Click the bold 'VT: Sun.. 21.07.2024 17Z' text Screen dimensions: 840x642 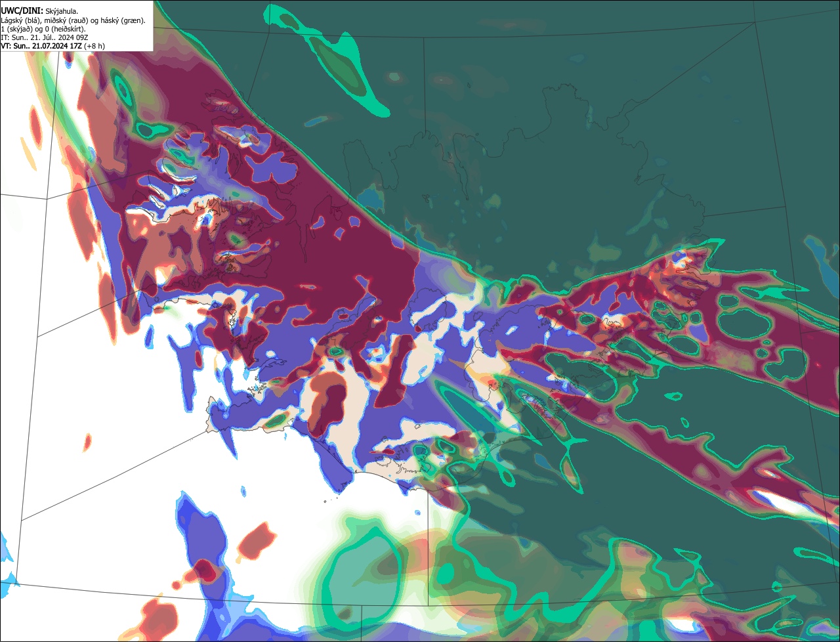point(41,46)
